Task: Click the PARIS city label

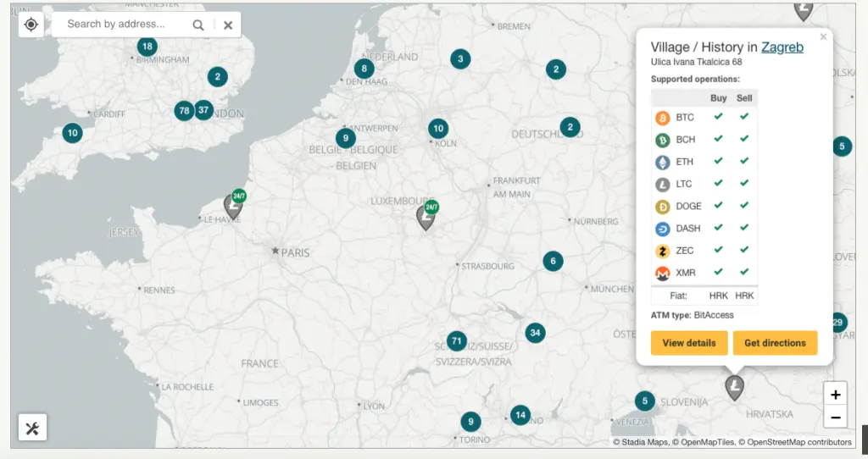Action: point(295,252)
